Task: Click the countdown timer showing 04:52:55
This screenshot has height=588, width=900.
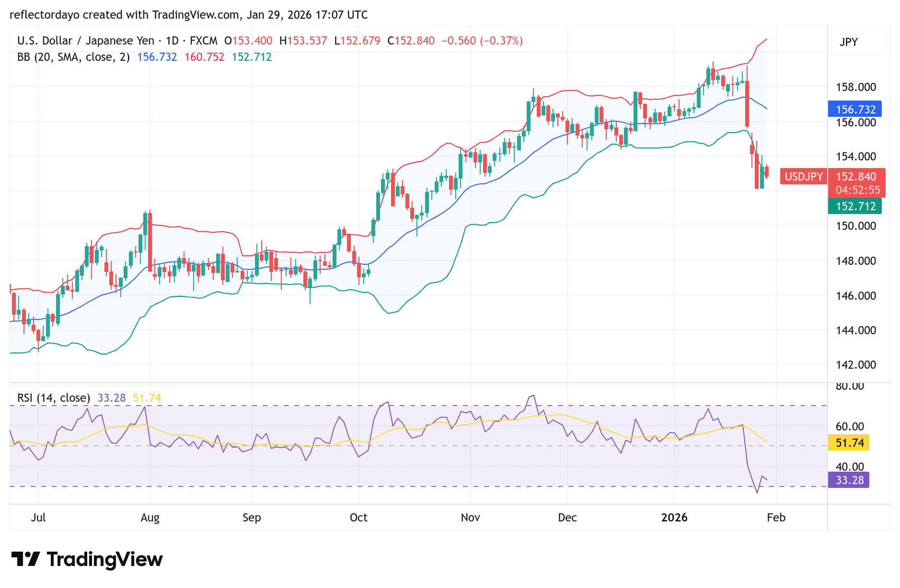Action: click(x=856, y=190)
